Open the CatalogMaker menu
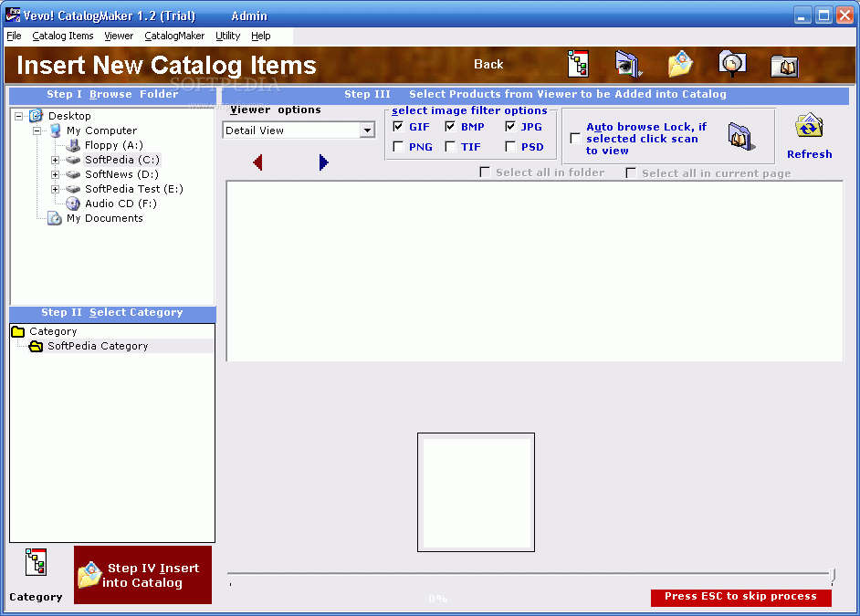 pos(174,36)
